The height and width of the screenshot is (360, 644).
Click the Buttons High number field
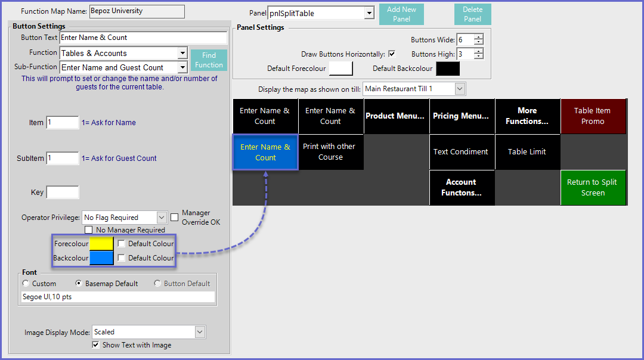pyautogui.click(x=465, y=54)
